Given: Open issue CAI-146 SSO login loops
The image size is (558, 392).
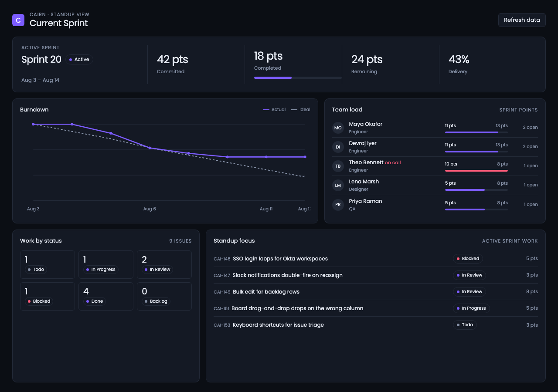Looking at the screenshot, I should pyautogui.click(x=376, y=259).
